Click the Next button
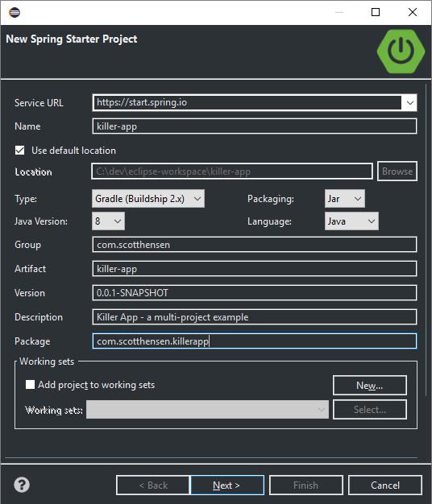 point(227,485)
